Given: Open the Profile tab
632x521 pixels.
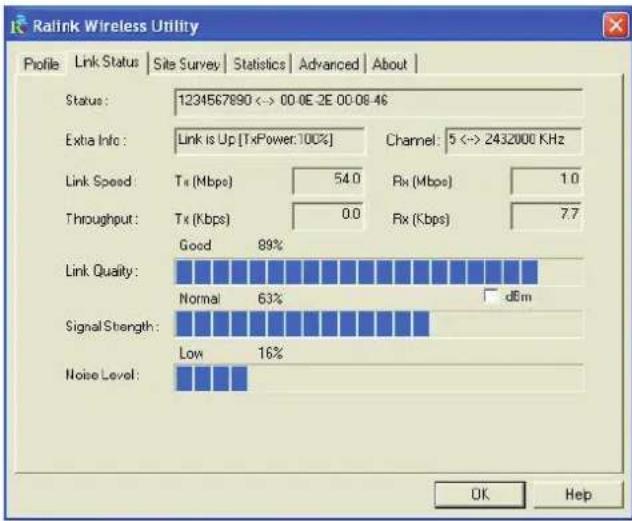Looking at the screenshot, I should [x=41, y=64].
